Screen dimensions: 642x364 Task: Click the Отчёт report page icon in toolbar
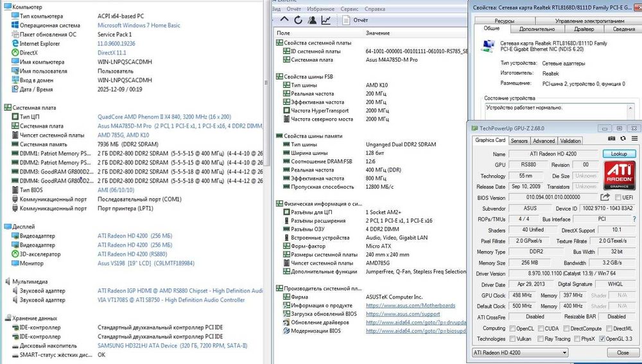click(347, 20)
